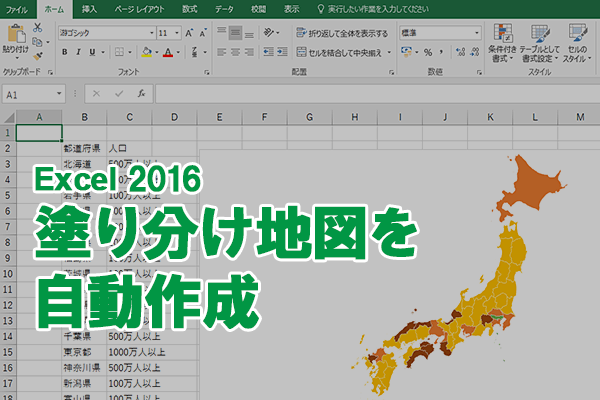Click the phonetic guide (furigana) icon

[x=194, y=52]
